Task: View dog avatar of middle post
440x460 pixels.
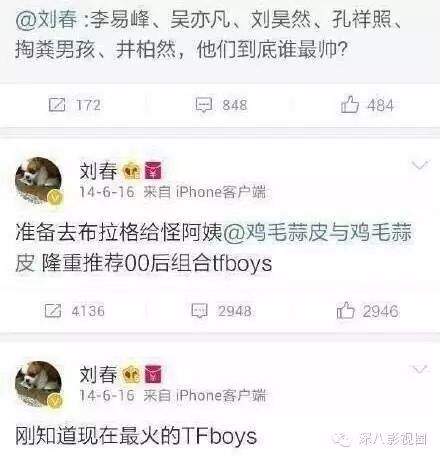Action: click(39, 181)
